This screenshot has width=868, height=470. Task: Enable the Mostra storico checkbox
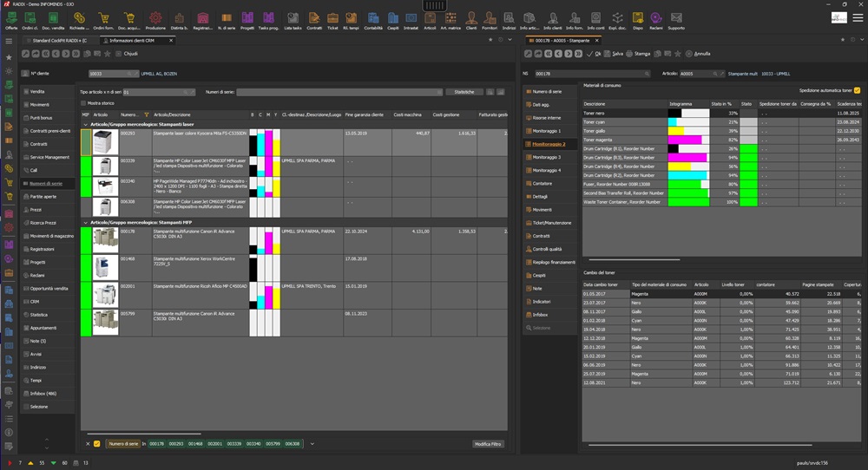pos(83,102)
